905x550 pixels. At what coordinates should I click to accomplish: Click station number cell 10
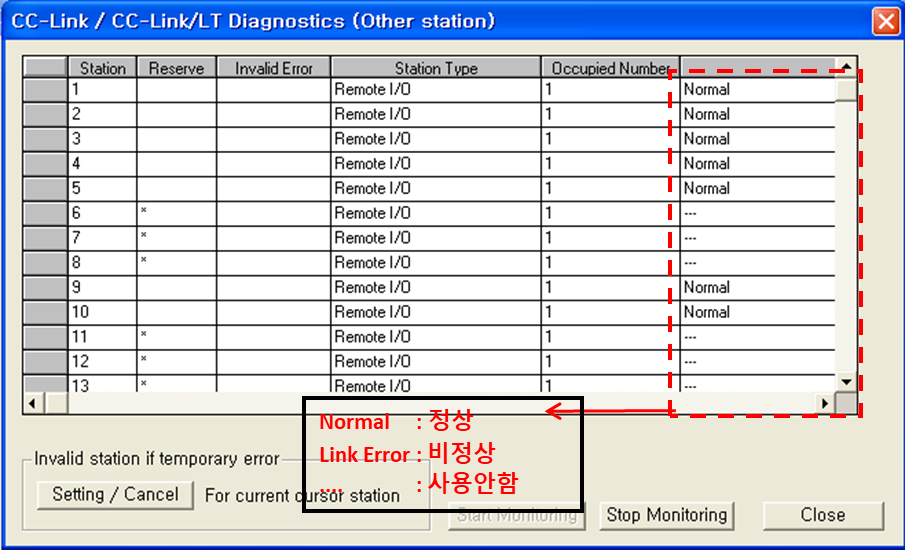coord(102,313)
